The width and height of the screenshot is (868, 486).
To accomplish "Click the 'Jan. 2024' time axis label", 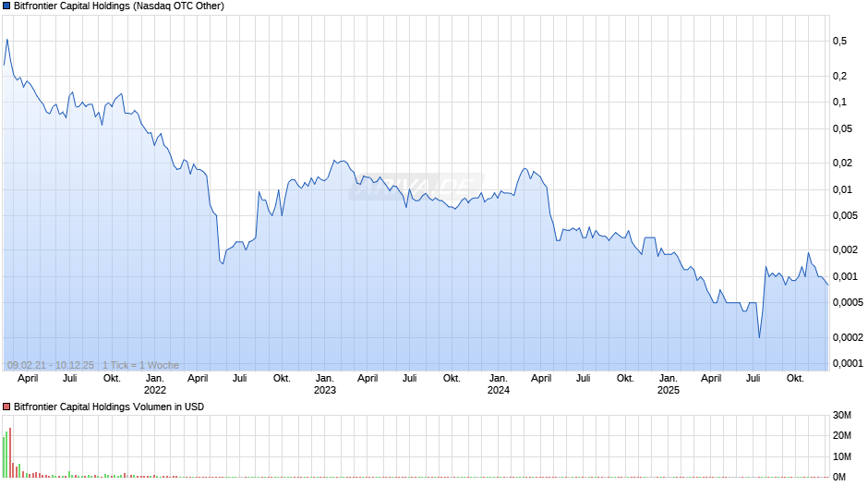I will [x=499, y=384].
